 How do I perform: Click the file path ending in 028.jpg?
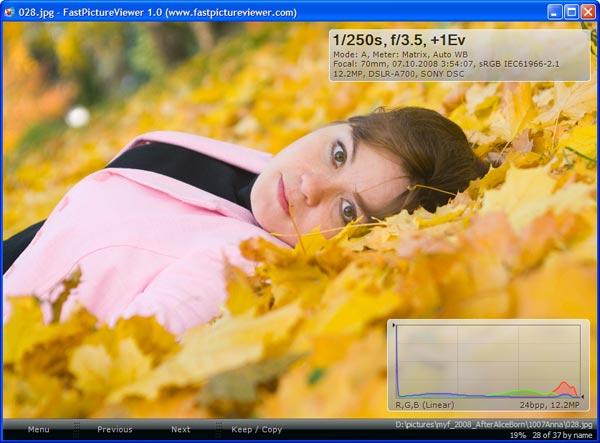tap(494, 424)
